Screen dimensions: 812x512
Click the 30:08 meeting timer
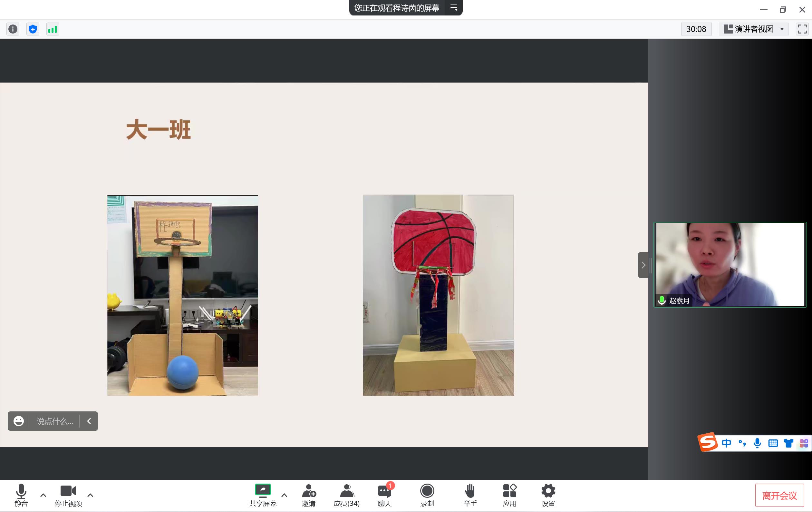pos(696,29)
